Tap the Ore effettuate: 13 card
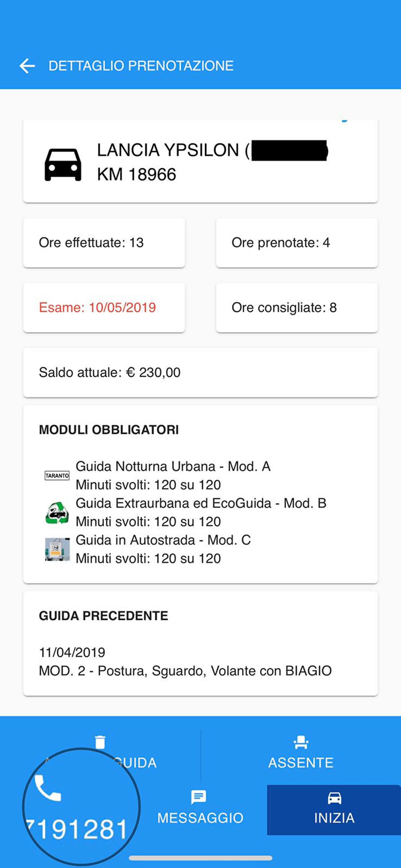 click(x=104, y=243)
